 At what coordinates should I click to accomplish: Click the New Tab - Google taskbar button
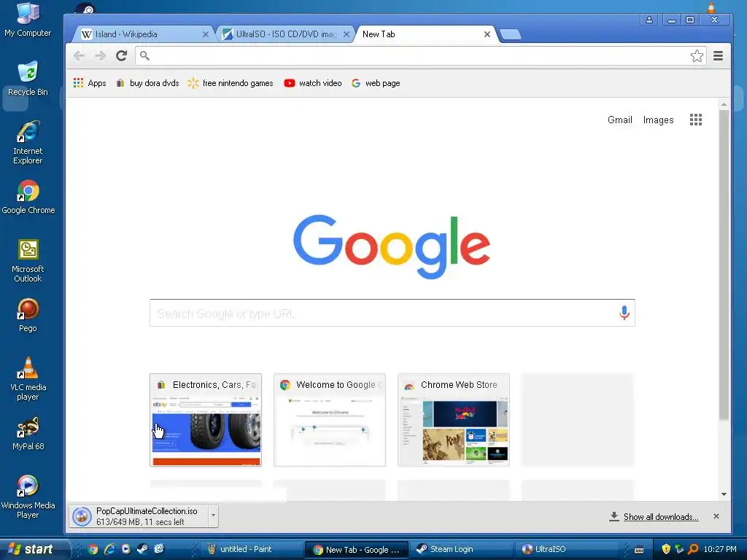pos(356,550)
